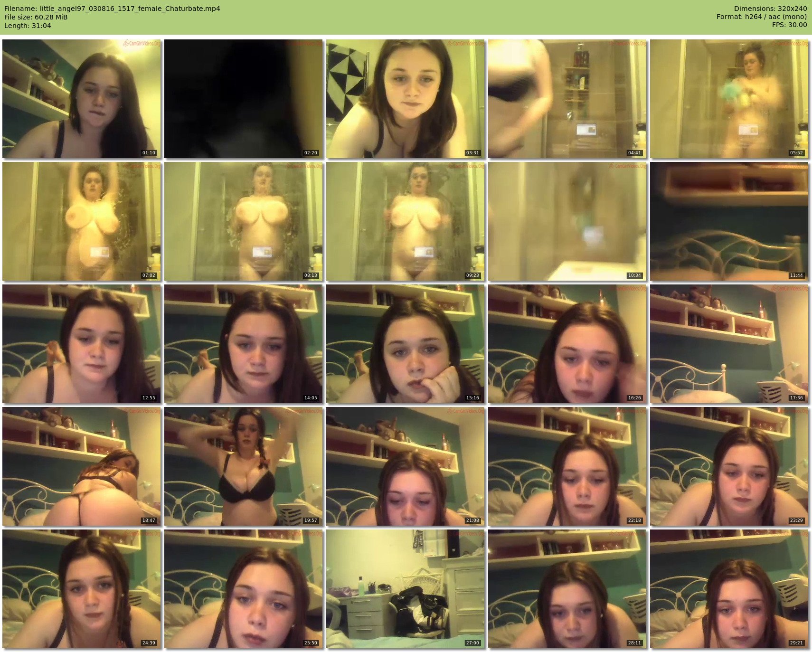Click the 'FPS: 30.00' text
812x652 pixels.
(789, 25)
